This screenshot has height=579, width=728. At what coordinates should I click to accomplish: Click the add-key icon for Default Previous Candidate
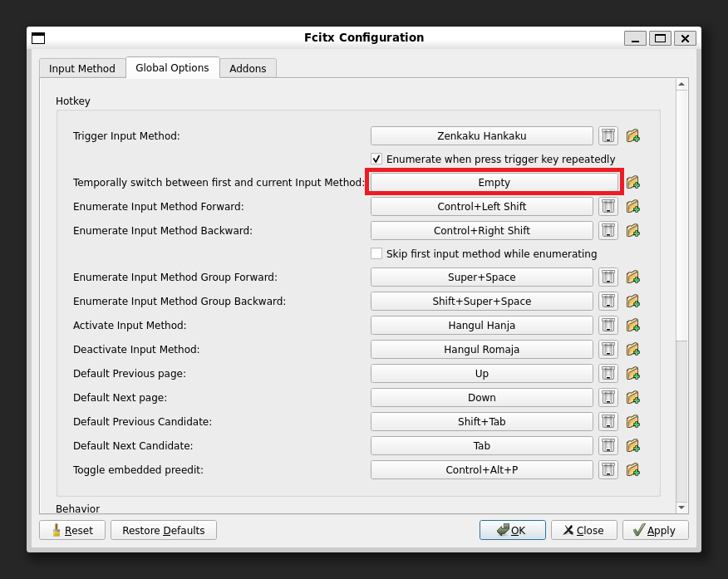(632, 422)
